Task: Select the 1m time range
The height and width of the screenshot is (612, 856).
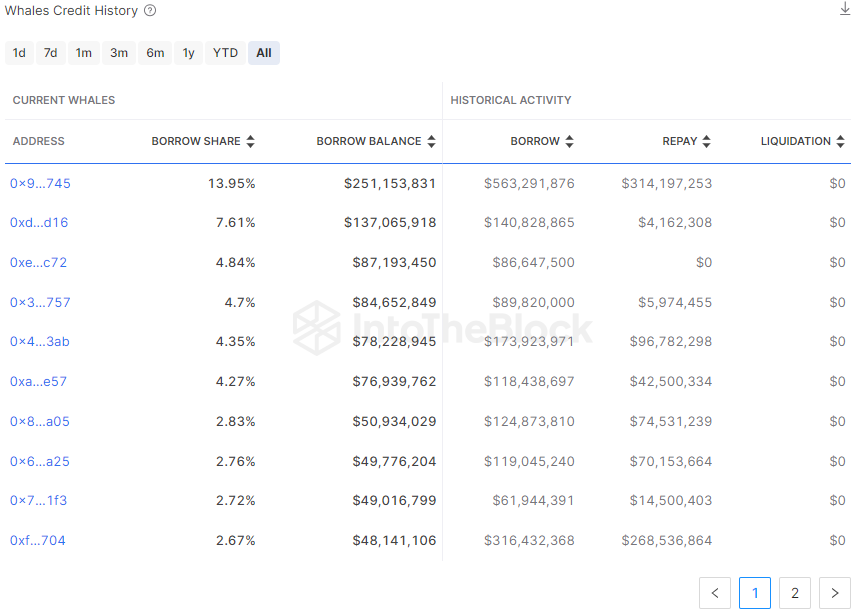Action: pyautogui.click(x=83, y=53)
